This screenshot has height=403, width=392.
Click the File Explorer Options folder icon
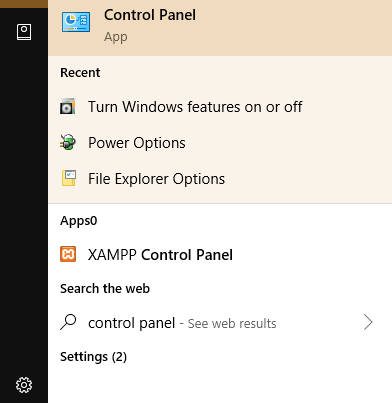(x=69, y=178)
